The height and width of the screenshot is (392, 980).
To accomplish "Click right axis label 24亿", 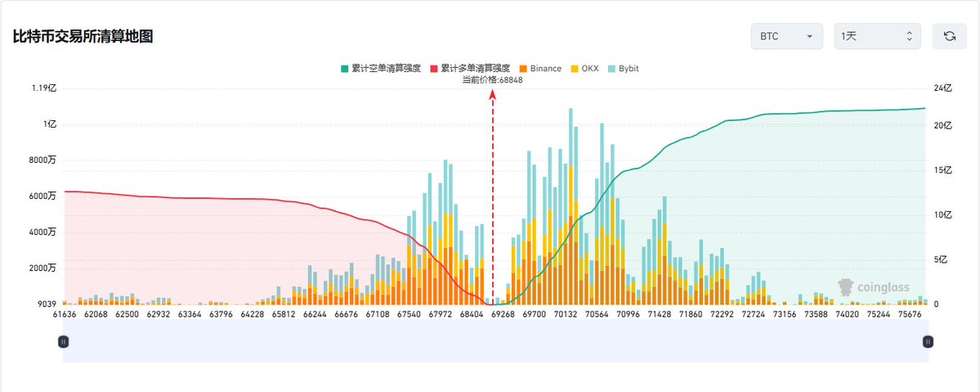I will (942, 88).
